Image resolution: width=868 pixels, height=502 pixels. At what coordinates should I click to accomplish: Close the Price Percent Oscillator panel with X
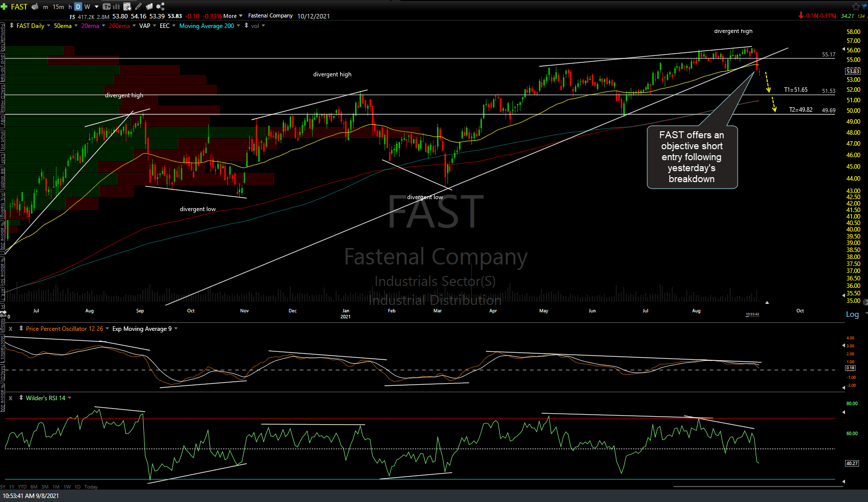click(x=10, y=328)
